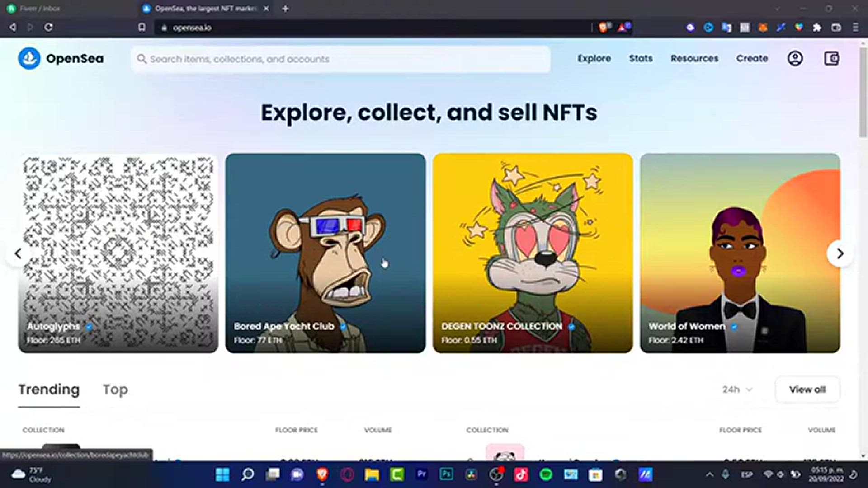Open the Explore menu

click(x=594, y=58)
